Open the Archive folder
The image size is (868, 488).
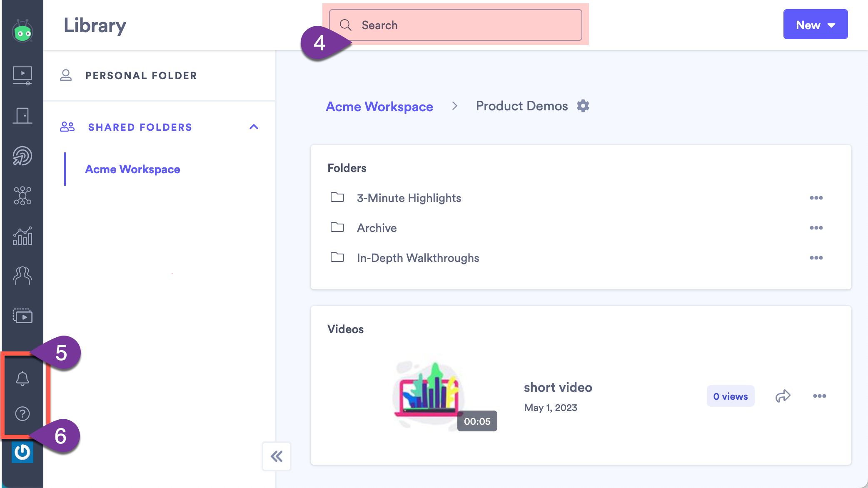(377, 228)
